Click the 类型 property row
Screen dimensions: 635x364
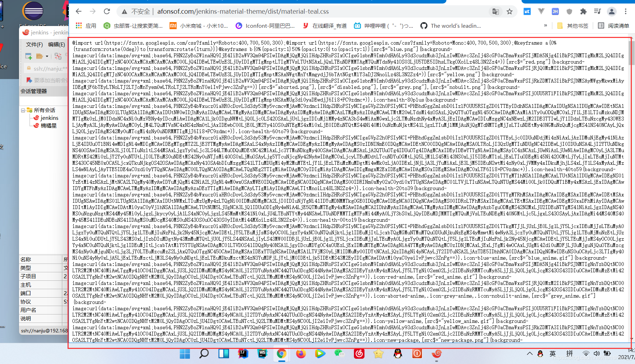coord(44,268)
